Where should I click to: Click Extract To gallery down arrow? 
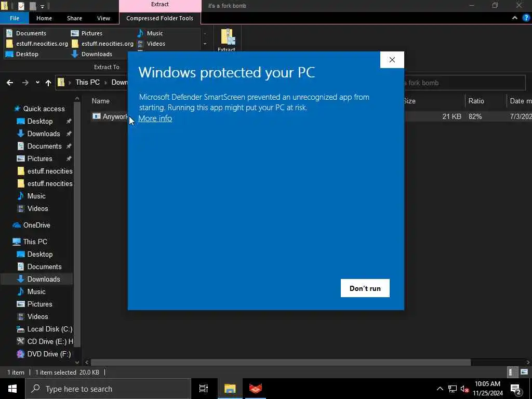[x=205, y=44]
